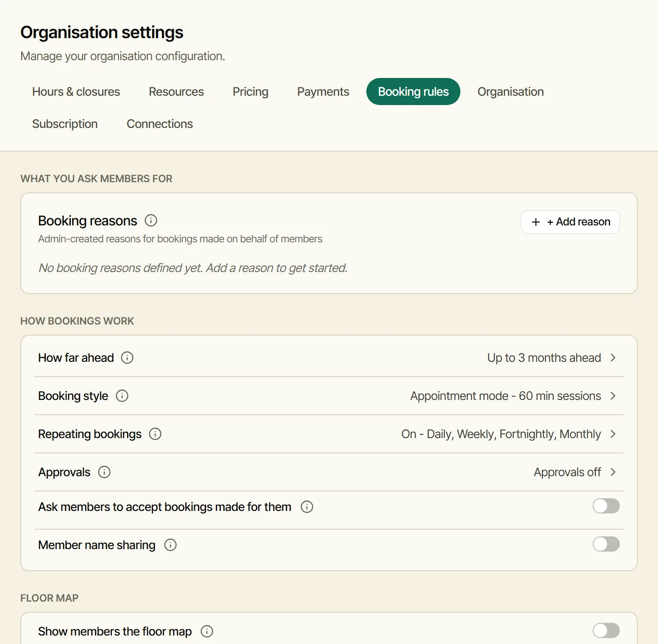Image resolution: width=658 pixels, height=644 pixels.
Task: Click 'On - Daily, Weekly, Fortnightly, Monthly' value
Action: [501, 434]
